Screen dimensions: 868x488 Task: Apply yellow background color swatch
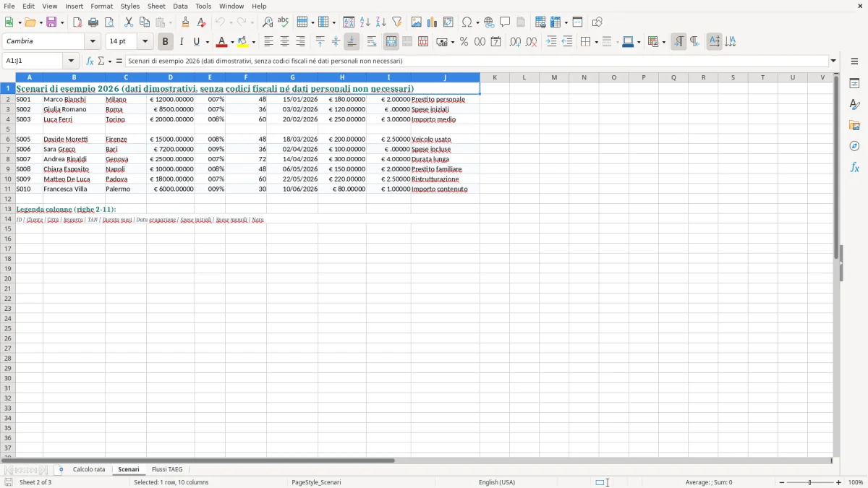[243, 42]
